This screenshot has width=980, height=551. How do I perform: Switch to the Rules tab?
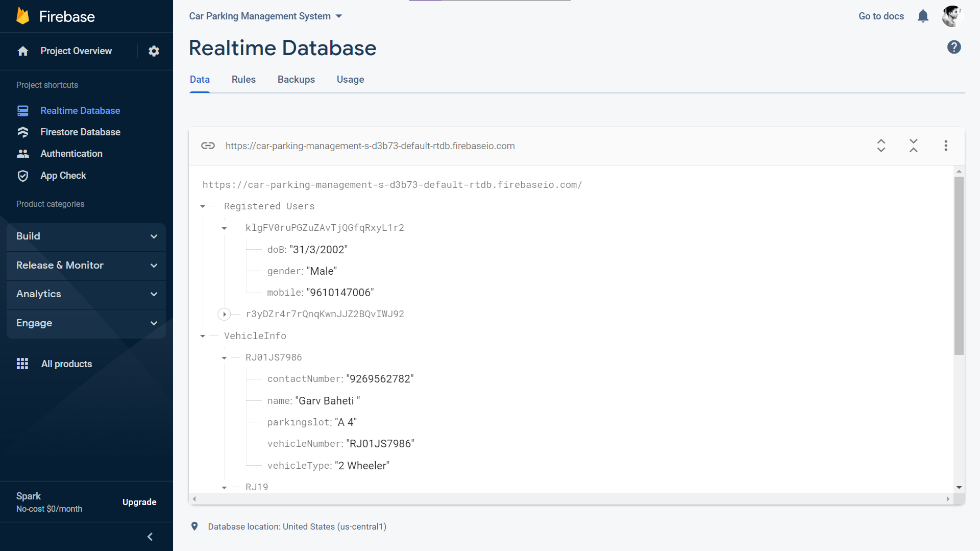tap(243, 80)
